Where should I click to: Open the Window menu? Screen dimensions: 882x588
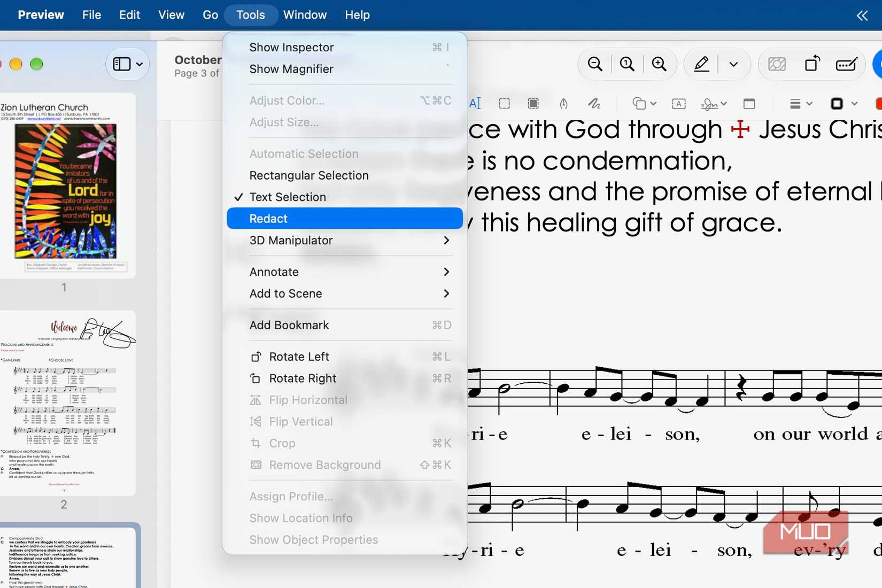(x=305, y=15)
